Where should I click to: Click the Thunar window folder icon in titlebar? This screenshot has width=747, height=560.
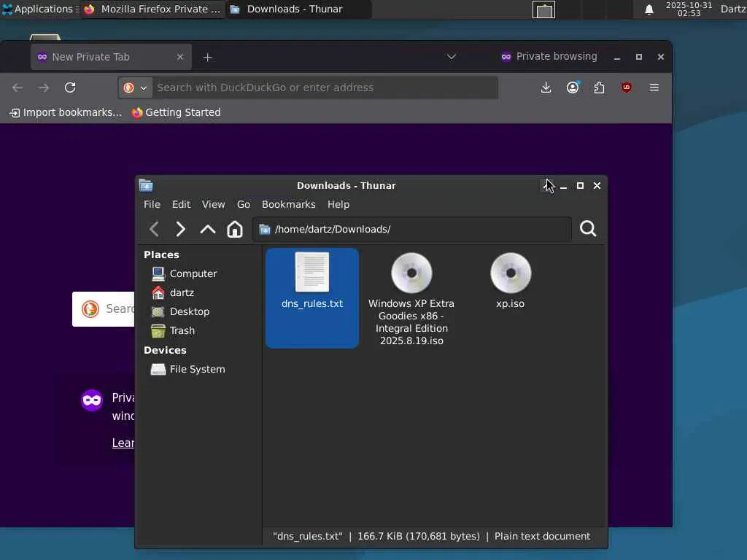[x=146, y=185]
